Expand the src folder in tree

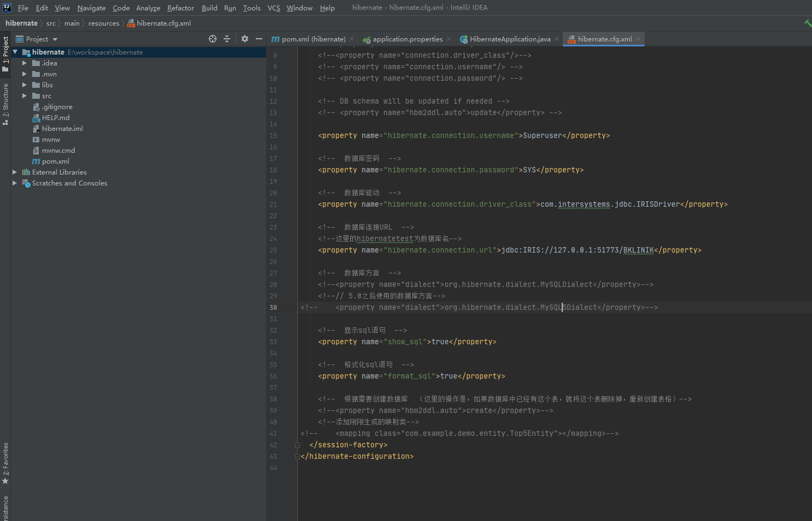point(24,96)
